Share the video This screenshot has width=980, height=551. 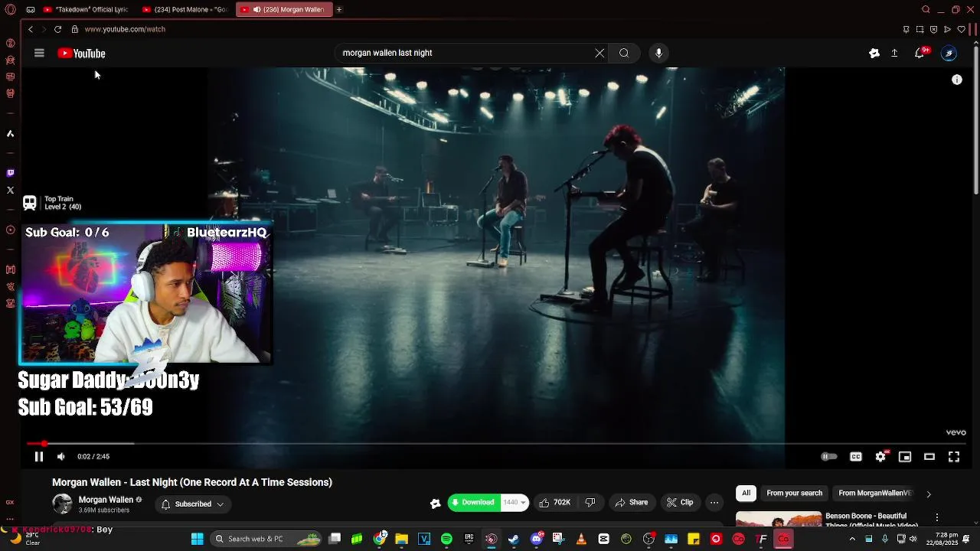pyautogui.click(x=632, y=502)
